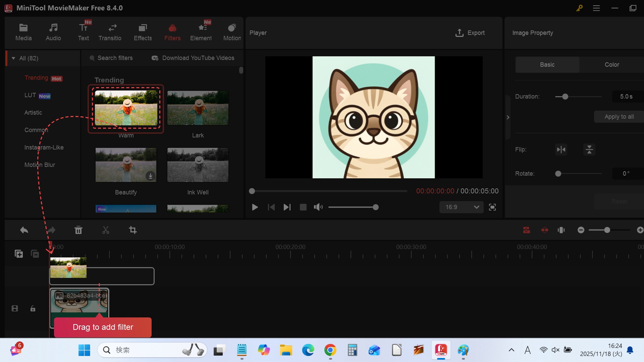Click the delete trash icon in timeline toolbar

(78, 230)
